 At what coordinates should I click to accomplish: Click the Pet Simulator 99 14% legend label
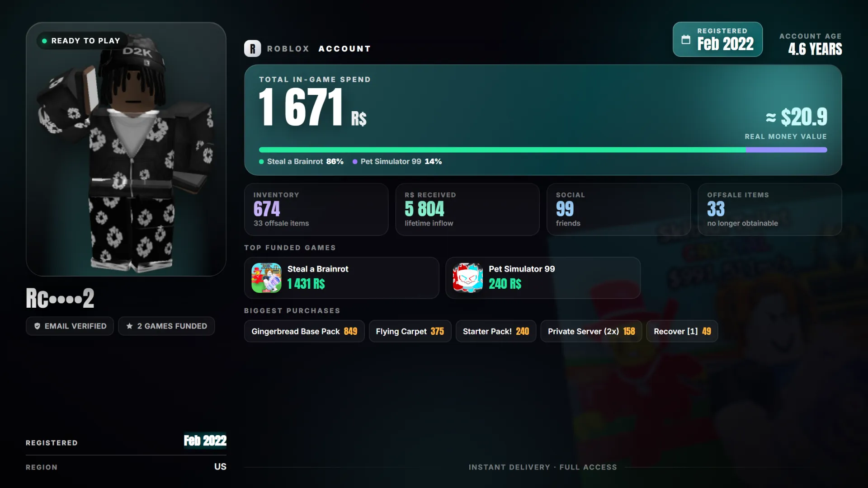pos(401,162)
